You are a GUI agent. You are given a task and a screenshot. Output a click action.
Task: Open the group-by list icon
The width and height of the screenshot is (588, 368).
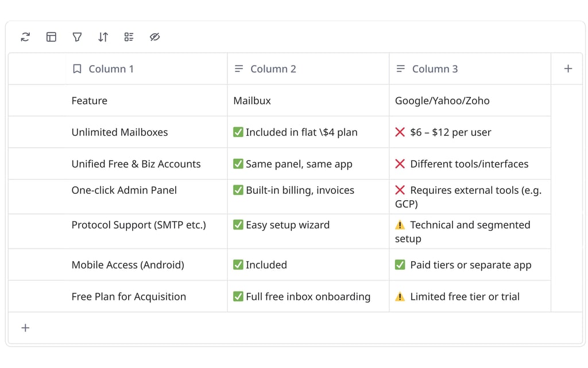(x=129, y=37)
